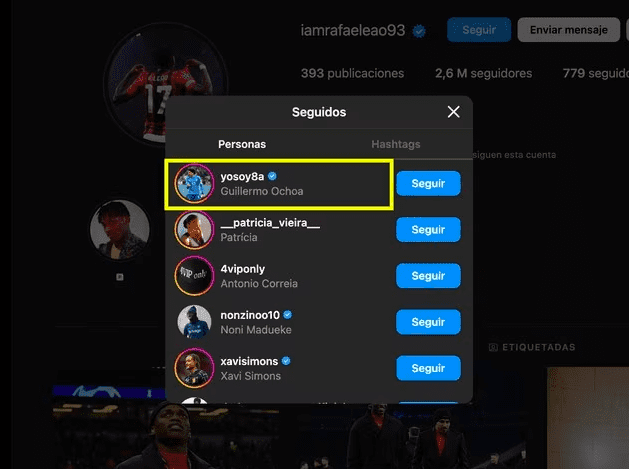Select the Personas tab

click(x=242, y=144)
